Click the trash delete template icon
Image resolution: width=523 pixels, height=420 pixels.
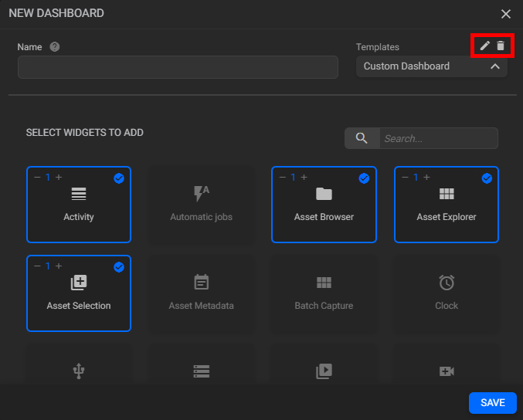click(x=501, y=46)
